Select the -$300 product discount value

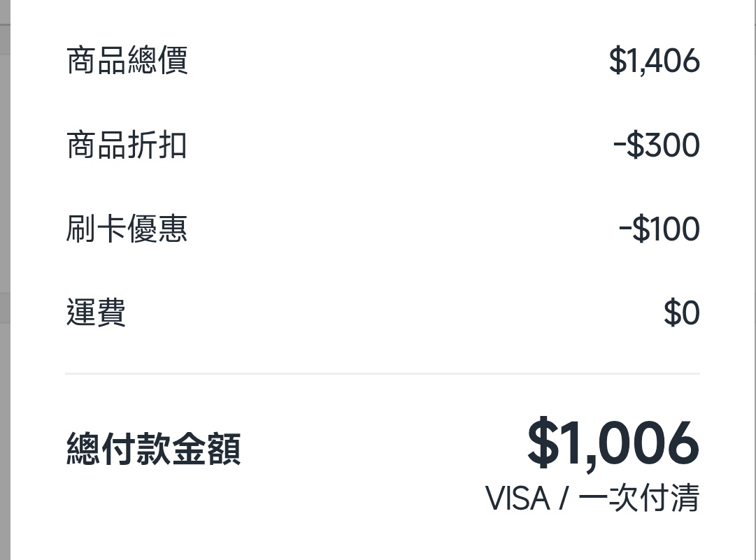click(656, 145)
